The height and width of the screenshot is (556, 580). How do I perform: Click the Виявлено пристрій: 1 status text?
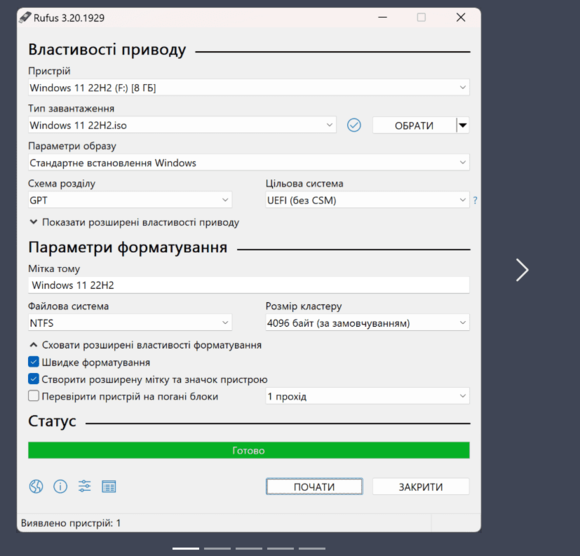(71, 523)
